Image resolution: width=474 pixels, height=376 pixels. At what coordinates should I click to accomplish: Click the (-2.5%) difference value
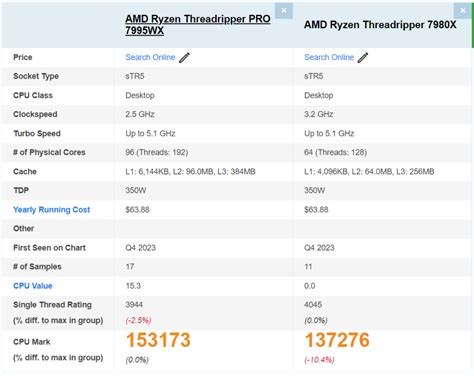coord(138,320)
